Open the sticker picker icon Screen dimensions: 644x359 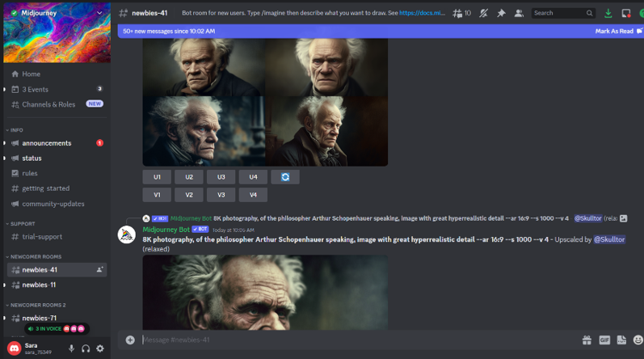(x=621, y=340)
